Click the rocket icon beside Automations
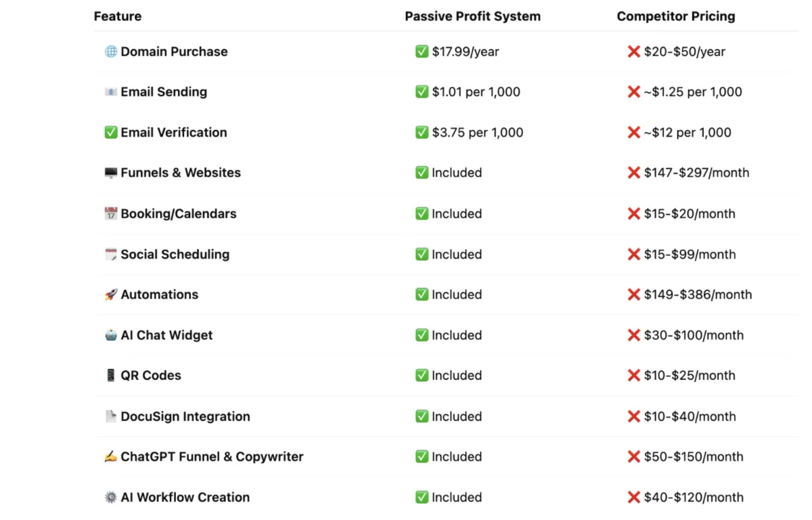812x520 pixels. click(111, 295)
